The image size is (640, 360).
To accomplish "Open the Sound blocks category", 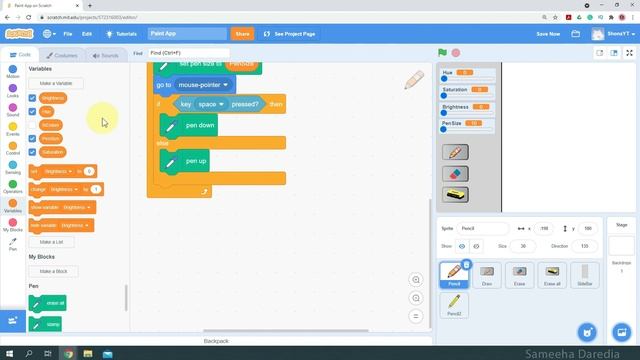I will click(13, 110).
